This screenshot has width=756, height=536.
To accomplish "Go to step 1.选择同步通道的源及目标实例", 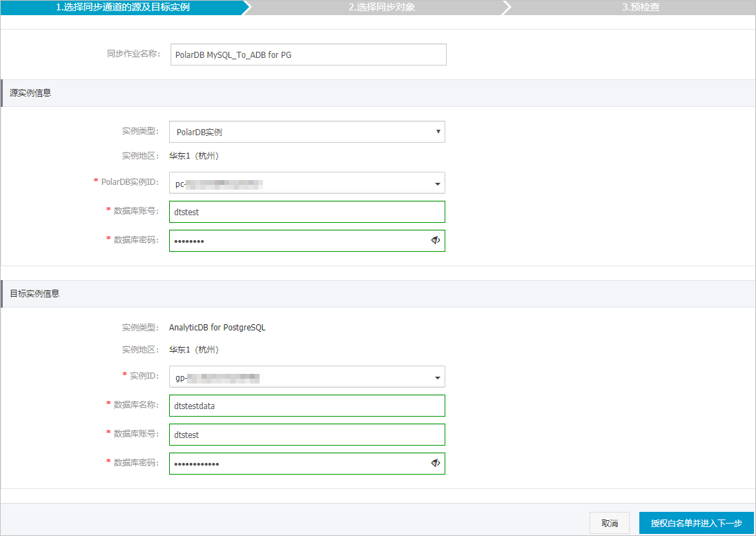I will coord(123,7).
